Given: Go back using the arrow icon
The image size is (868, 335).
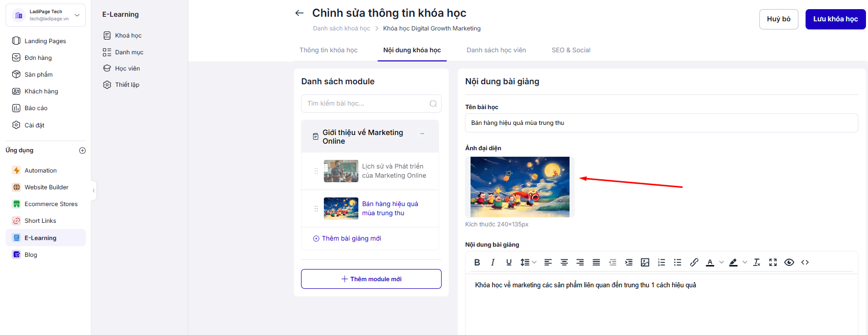Looking at the screenshot, I should (299, 13).
